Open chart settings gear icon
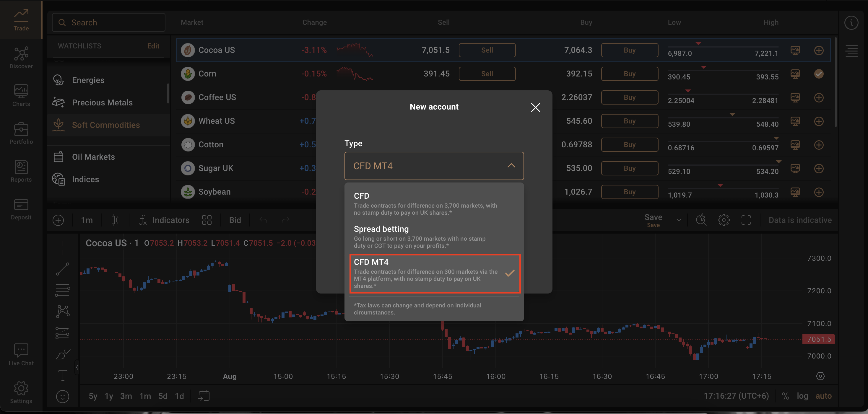Screen dimensions: 868x414 (x=724, y=220)
